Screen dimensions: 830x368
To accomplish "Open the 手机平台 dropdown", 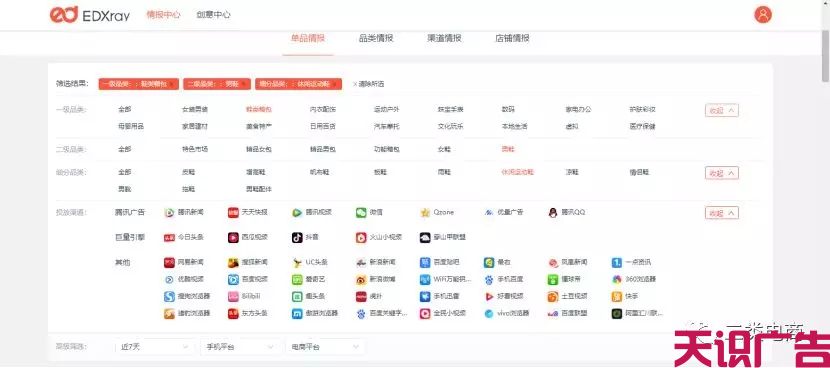I will [240, 347].
